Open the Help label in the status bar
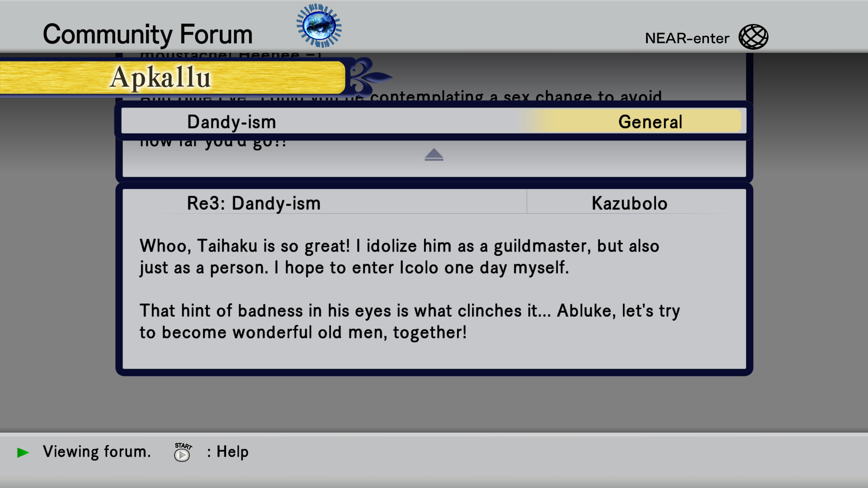 click(232, 452)
